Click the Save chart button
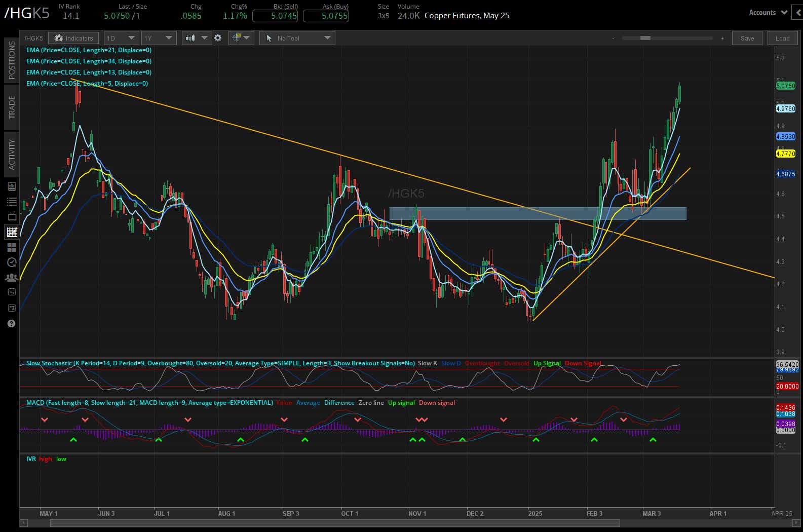The width and height of the screenshot is (803, 532). click(x=747, y=38)
